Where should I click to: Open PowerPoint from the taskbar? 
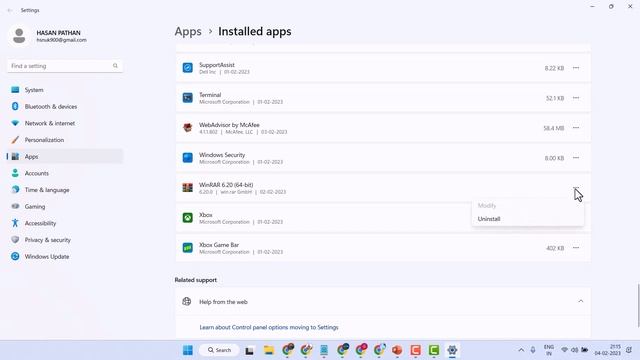[397, 350]
